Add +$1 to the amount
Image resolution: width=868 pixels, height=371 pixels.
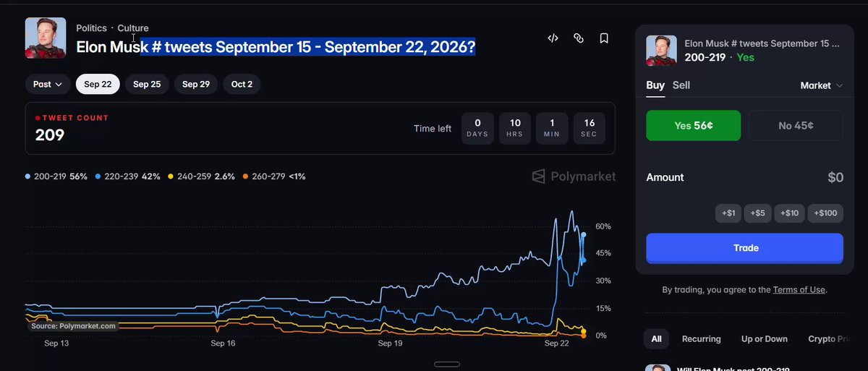(x=728, y=213)
